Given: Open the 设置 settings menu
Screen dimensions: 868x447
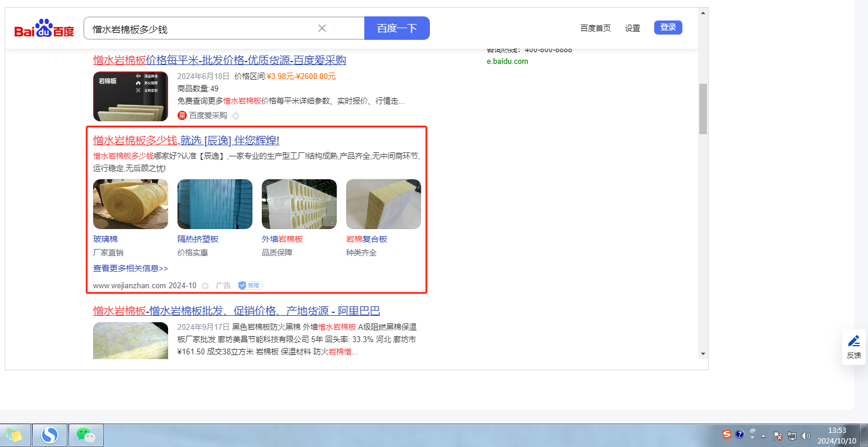Looking at the screenshot, I should click(633, 28).
